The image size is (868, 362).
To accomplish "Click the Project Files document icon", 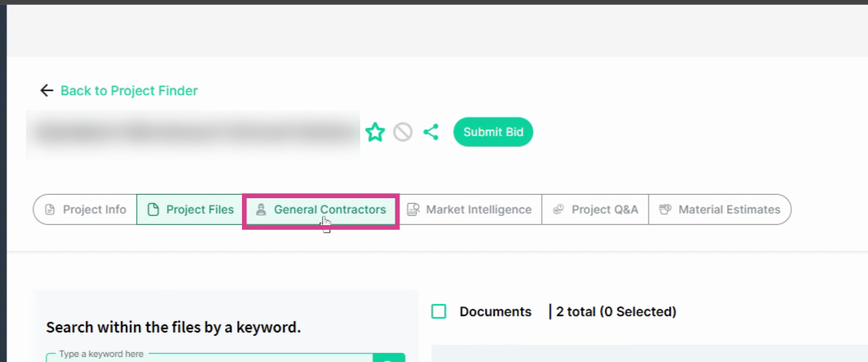I will coord(152,210).
